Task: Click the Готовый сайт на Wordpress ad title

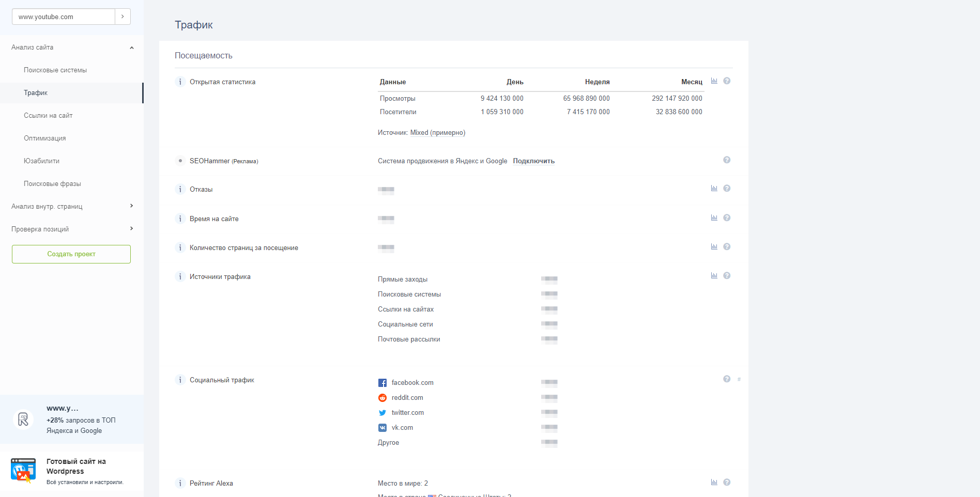Action: [76, 467]
